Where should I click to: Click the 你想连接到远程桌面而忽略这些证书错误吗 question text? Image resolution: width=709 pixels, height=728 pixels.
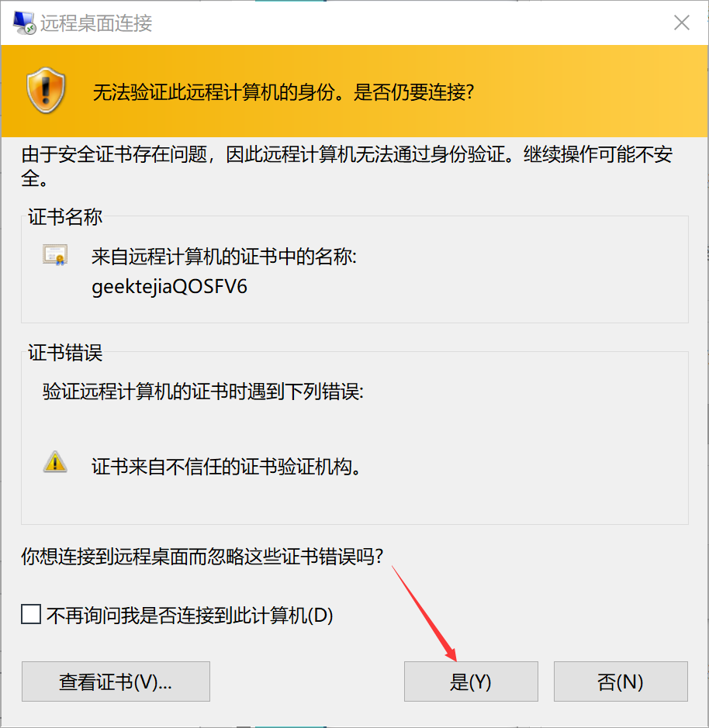(202, 556)
